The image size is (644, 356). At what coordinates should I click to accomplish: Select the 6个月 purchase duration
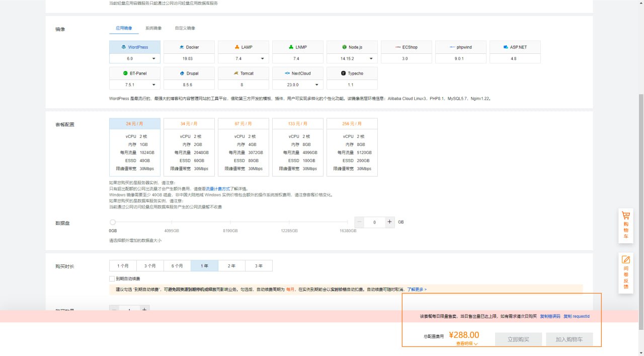pyautogui.click(x=177, y=266)
